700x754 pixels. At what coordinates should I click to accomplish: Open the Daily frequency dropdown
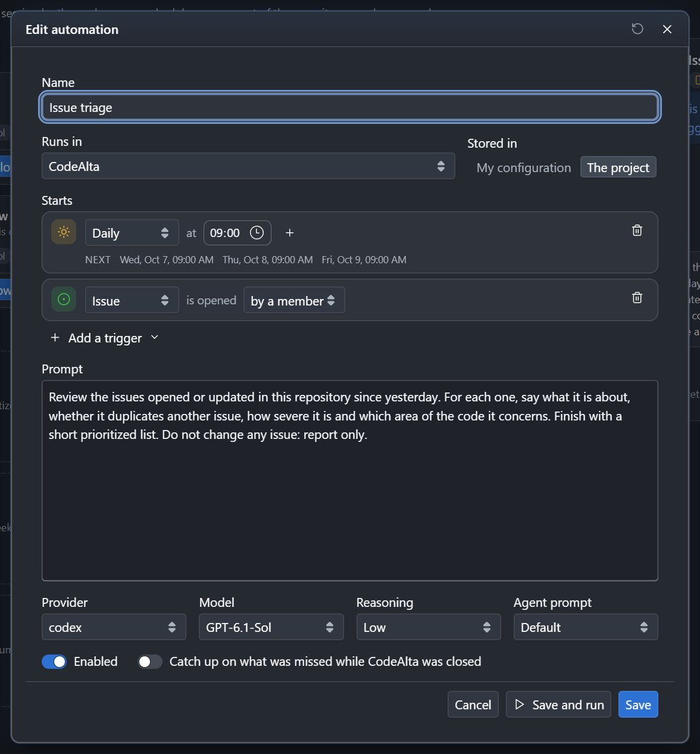(x=132, y=233)
